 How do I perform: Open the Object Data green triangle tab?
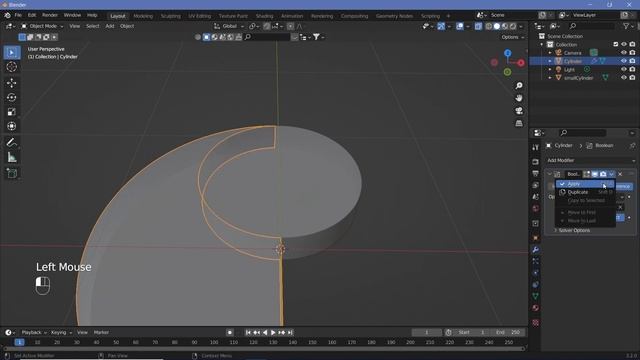point(536,296)
